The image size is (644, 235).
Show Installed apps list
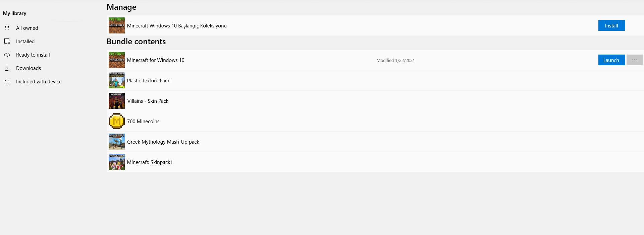tap(25, 42)
